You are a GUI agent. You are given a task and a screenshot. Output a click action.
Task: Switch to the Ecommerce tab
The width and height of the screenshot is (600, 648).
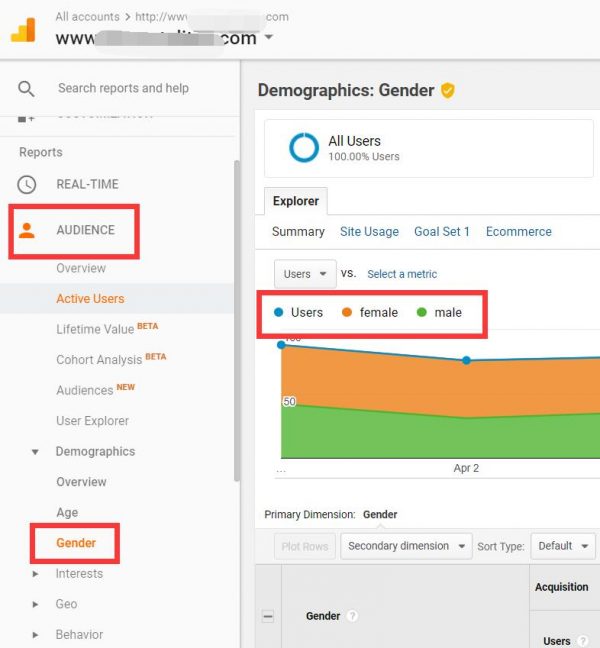click(x=518, y=231)
